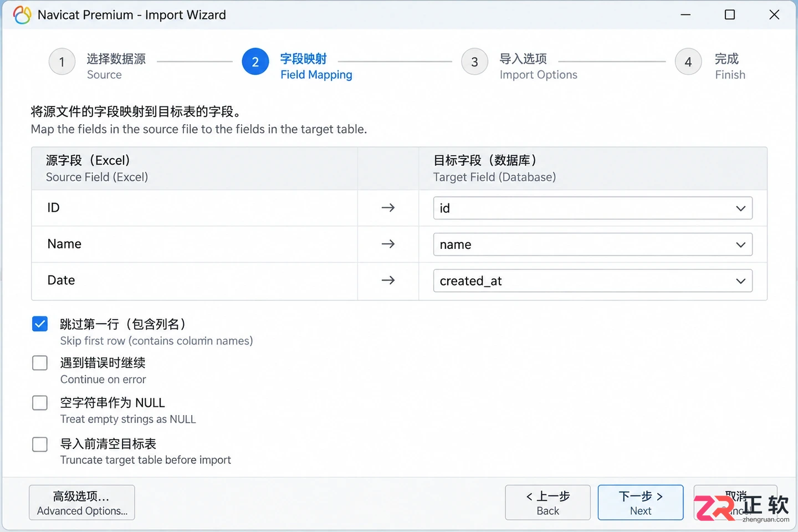Click the mapping arrow in the ID row
This screenshot has width=798, height=532.
coord(388,208)
